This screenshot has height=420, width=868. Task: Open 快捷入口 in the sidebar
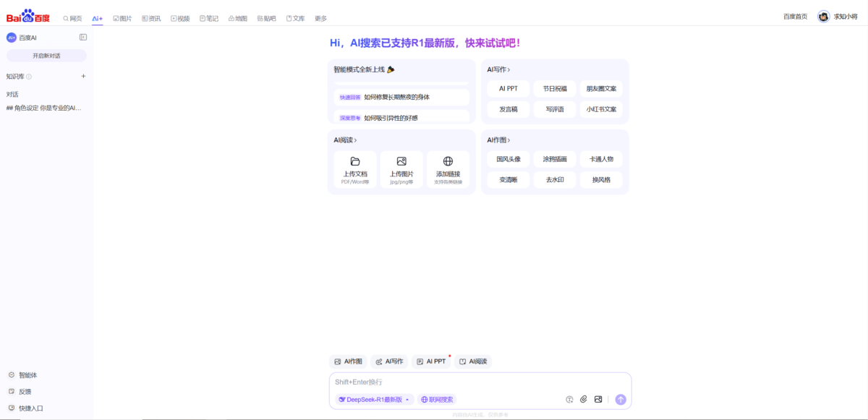[x=25, y=408]
